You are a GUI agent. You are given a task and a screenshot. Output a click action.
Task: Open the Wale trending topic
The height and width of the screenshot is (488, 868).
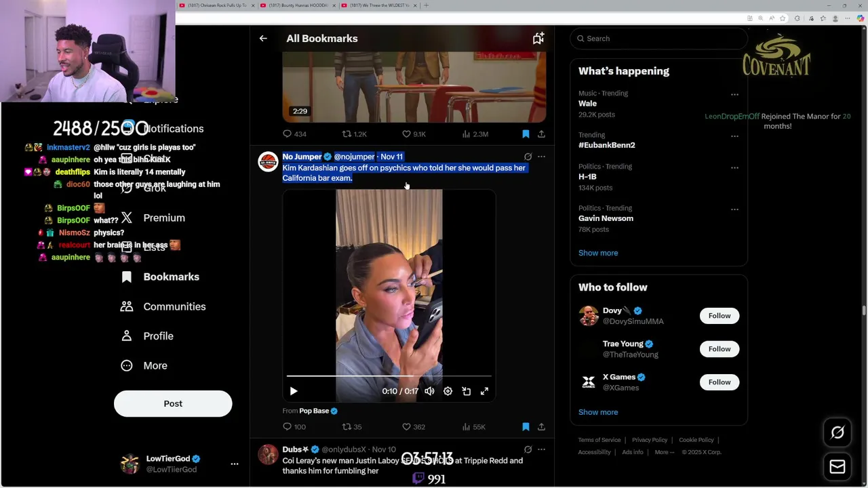tap(587, 104)
